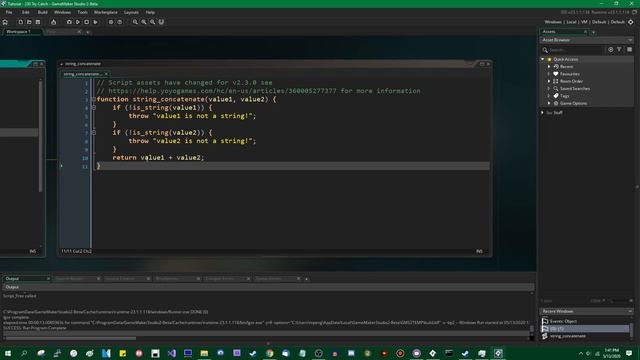
Task: Open the Marketplace menu
Action: pyautogui.click(x=106, y=12)
